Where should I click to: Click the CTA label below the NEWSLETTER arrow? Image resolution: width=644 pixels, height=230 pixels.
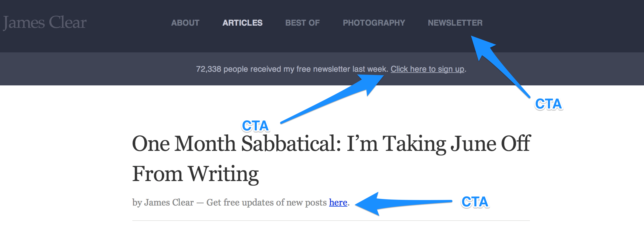click(x=548, y=104)
